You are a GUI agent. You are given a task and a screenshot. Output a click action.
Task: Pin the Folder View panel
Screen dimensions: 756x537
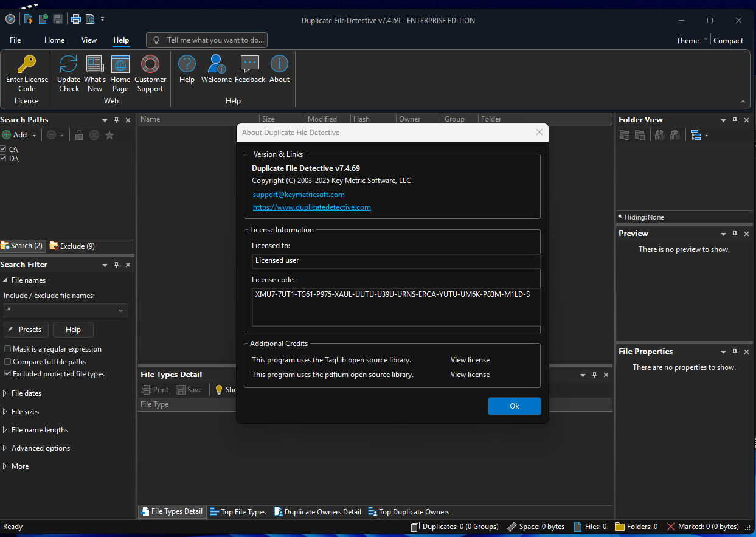[735, 120]
